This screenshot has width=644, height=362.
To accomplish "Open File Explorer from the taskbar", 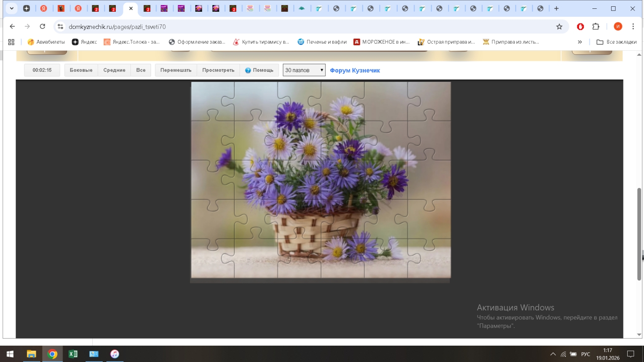I will pos(31,354).
